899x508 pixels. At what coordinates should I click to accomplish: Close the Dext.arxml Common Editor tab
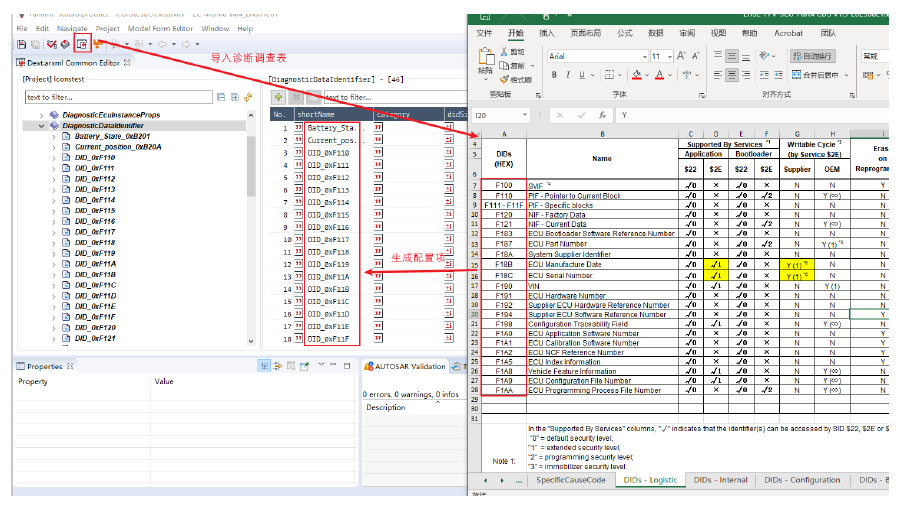(x=127, y=62)
